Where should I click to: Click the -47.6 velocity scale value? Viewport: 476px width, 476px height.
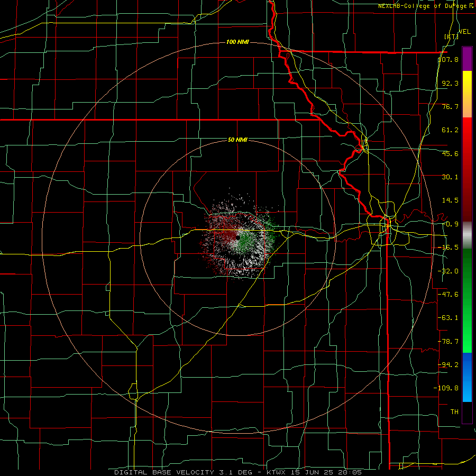pyautogui.click(x=448, y=295)
